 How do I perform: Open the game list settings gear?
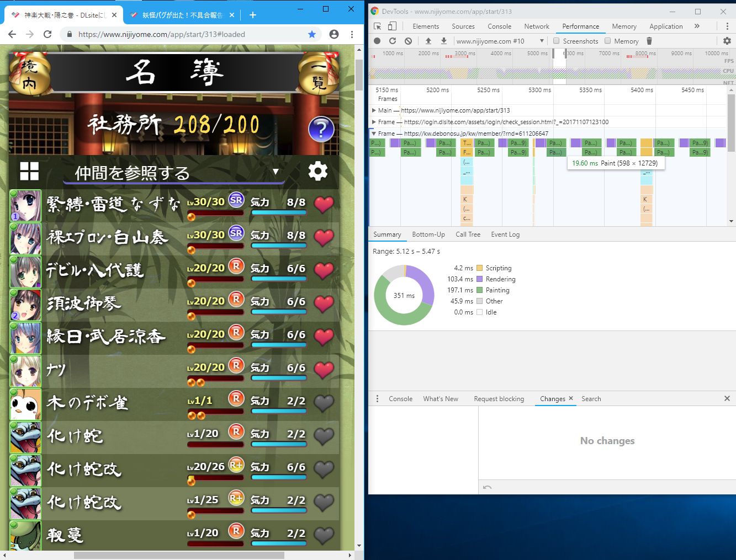317,171
